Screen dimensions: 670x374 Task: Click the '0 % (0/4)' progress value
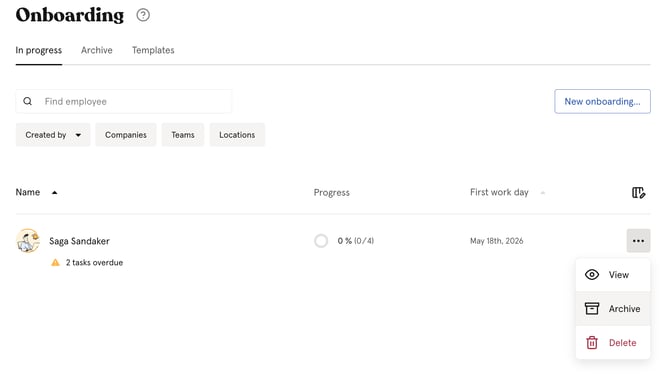(356, 241)
